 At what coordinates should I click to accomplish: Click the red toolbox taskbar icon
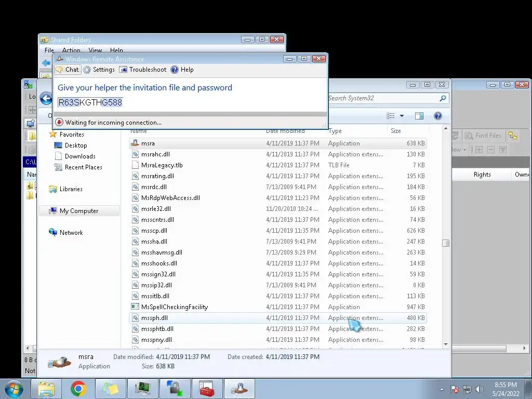(207, 389)
